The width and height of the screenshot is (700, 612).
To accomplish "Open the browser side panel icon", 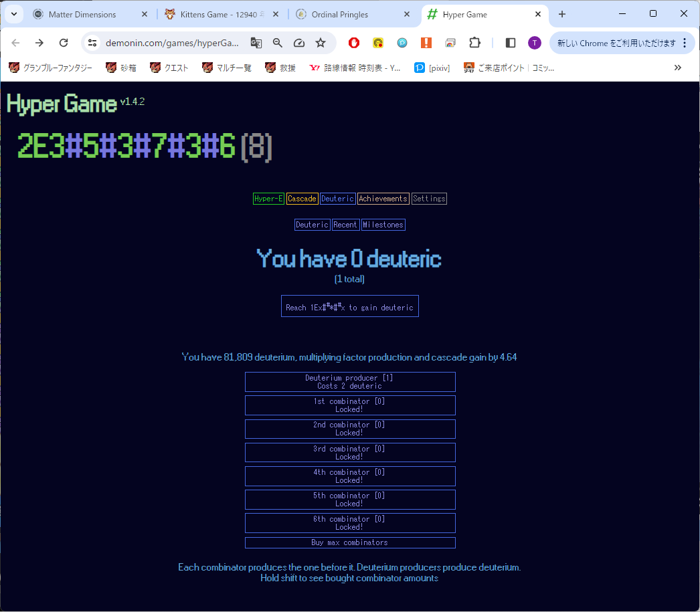I will [510, 42].
